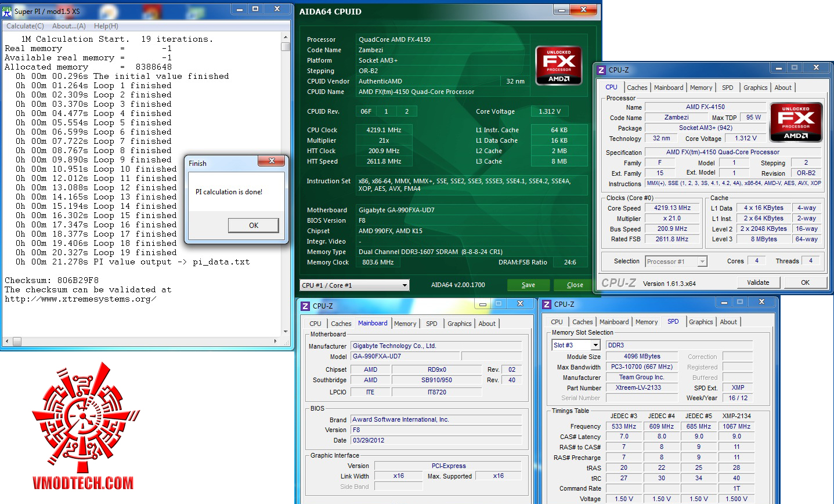Click 'PI calculation is done!' message text
Screen dimensions: 834x504
[x=229, y=192]
